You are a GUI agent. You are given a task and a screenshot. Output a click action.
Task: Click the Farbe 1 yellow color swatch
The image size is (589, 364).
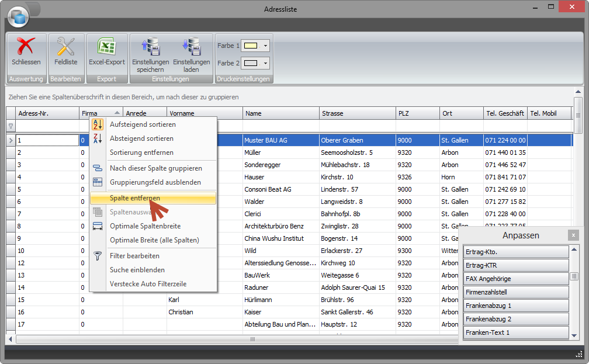tap(251, 46)
